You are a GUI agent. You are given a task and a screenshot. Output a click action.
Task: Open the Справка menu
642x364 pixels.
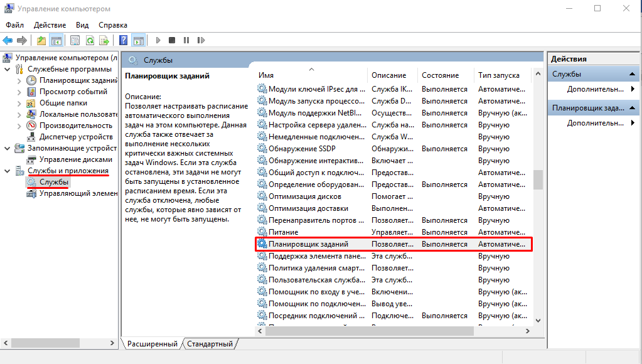112,25
